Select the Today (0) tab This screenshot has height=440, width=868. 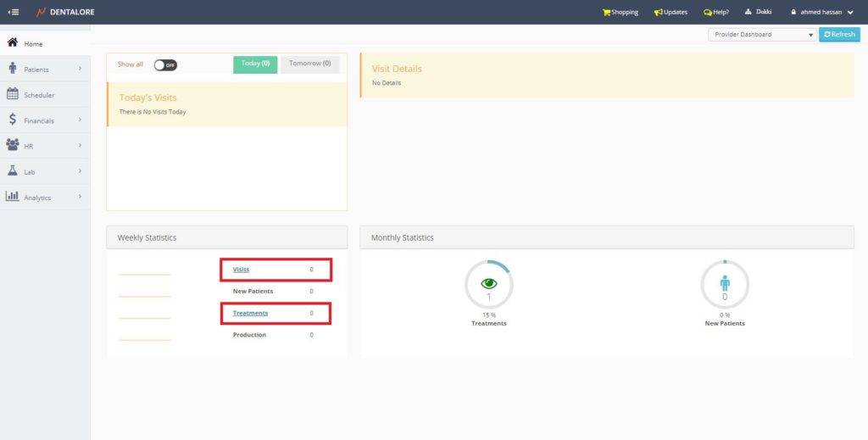click(255, 64)
